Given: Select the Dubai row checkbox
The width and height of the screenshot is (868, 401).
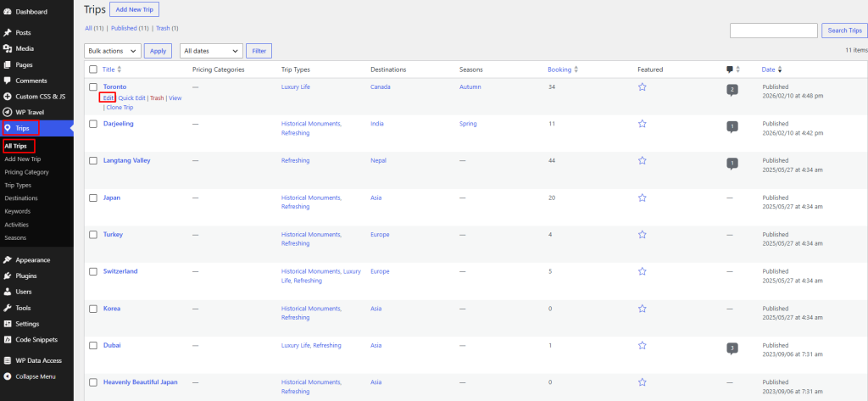Looking at the screenshot, I should [93, 346].
